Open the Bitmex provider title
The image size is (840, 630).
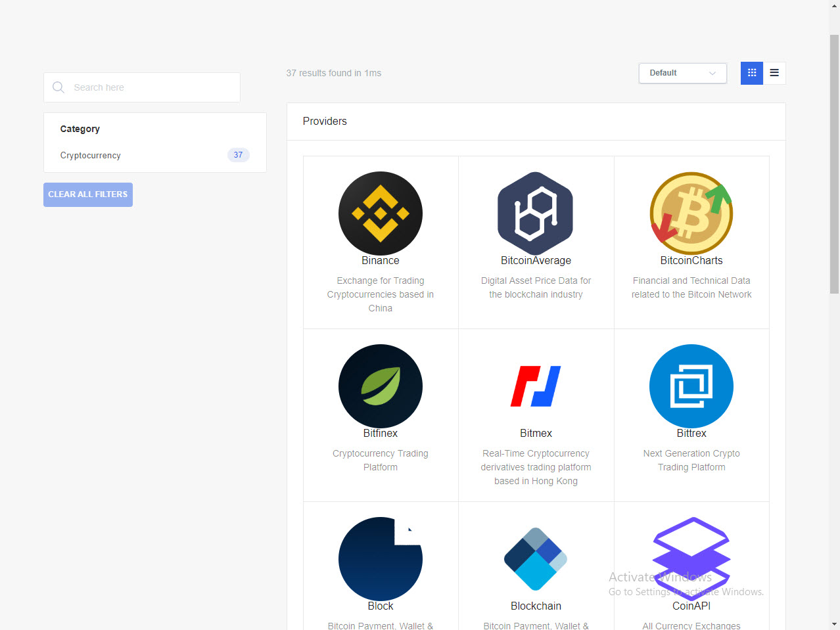point(536,434)
